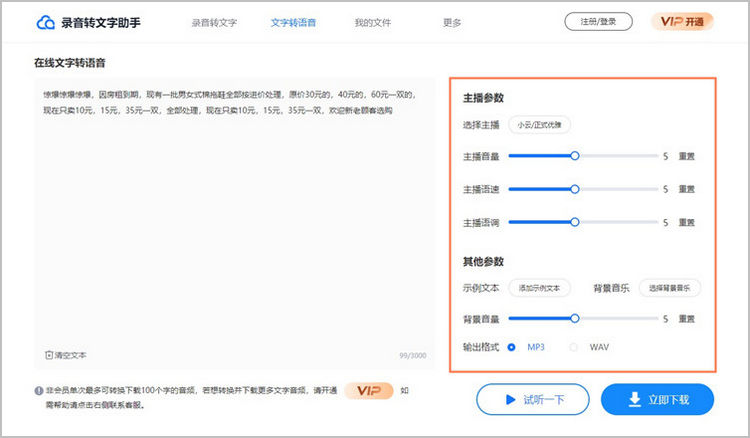Click the 背景音量 slider handle
Screen dimensions: 750x438
click(574, 318)
